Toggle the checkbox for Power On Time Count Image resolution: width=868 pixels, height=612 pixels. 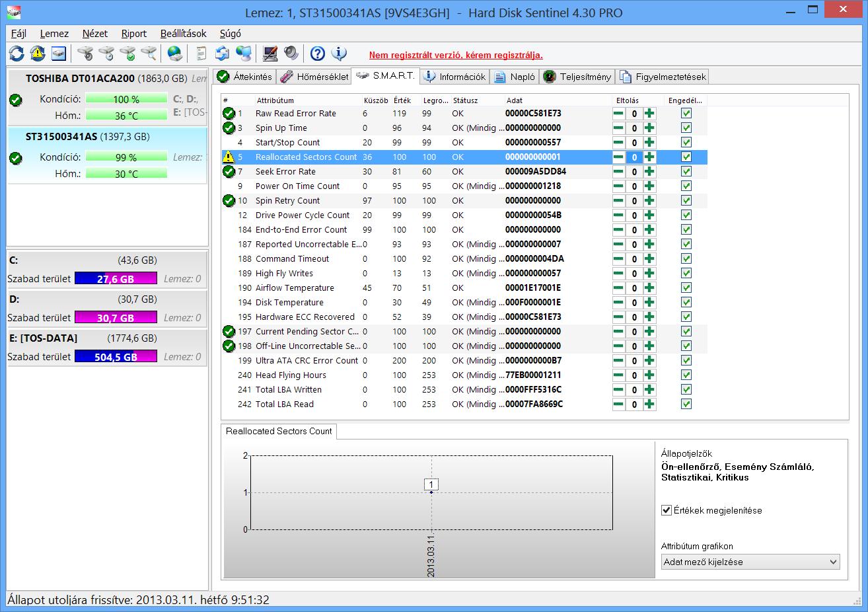click(x=686, y=186)
